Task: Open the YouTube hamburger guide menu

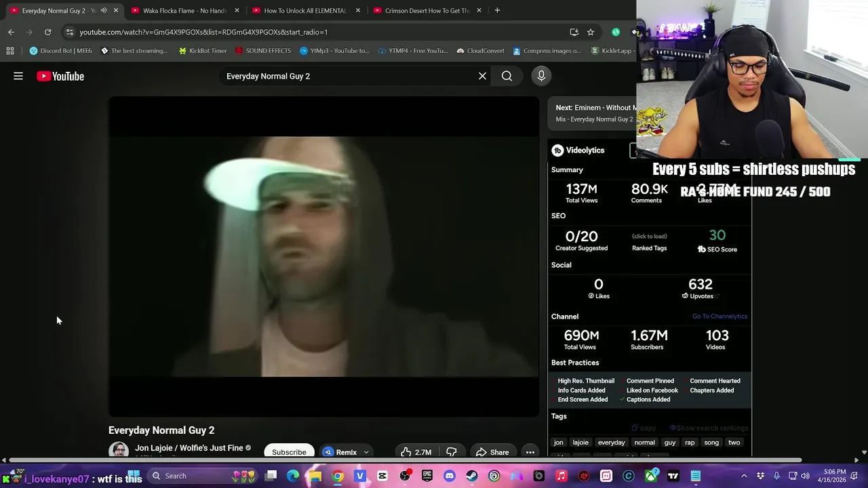Action: tap(18, 77)
